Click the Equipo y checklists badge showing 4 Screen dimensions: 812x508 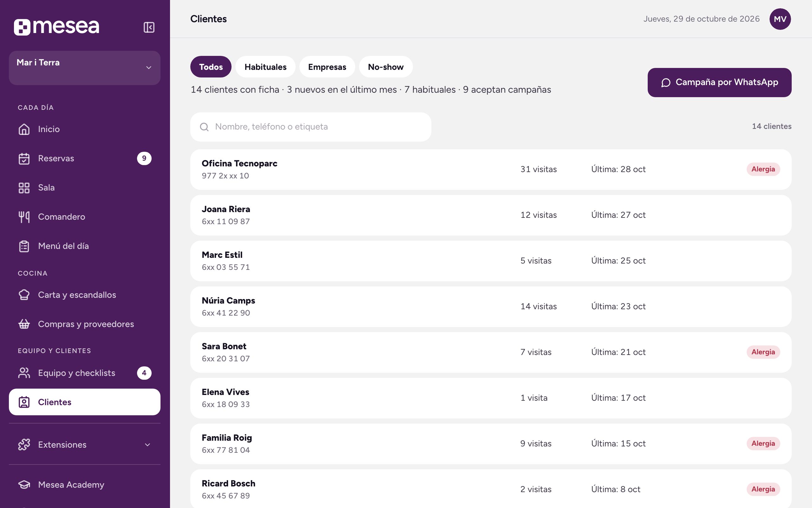pos(144,373)
